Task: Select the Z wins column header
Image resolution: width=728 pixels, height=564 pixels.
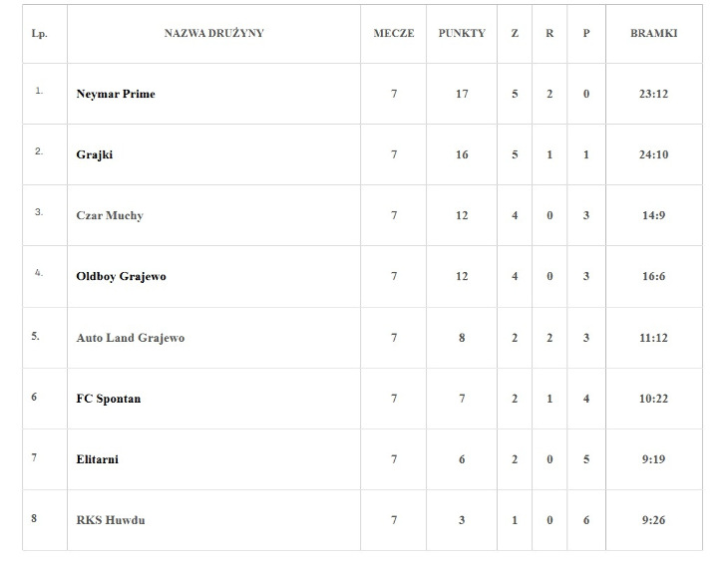Action: pyautogui.click(x=515, y=33)
